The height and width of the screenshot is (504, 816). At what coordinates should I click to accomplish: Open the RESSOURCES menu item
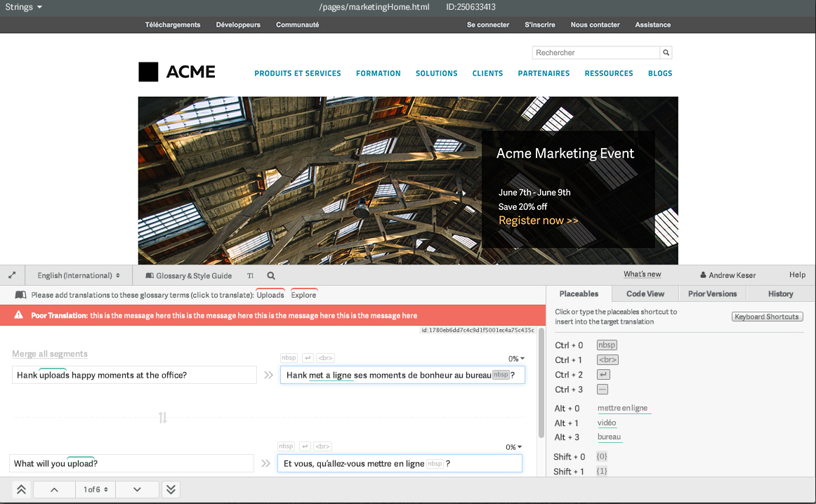[609, 73]
